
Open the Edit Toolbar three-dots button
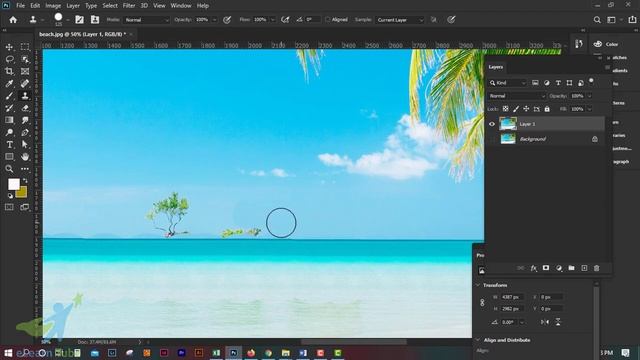click(25, 169)
